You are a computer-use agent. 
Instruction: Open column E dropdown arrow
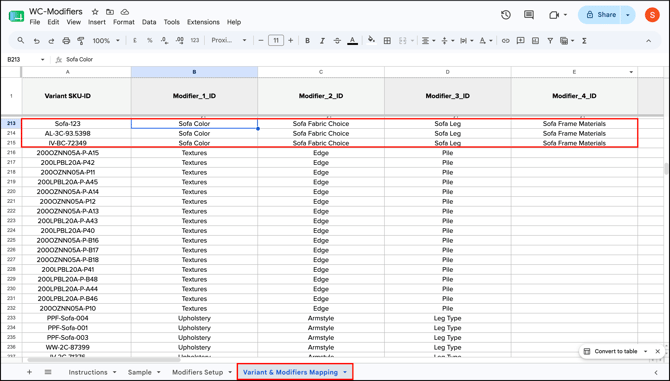coord(631,72)
